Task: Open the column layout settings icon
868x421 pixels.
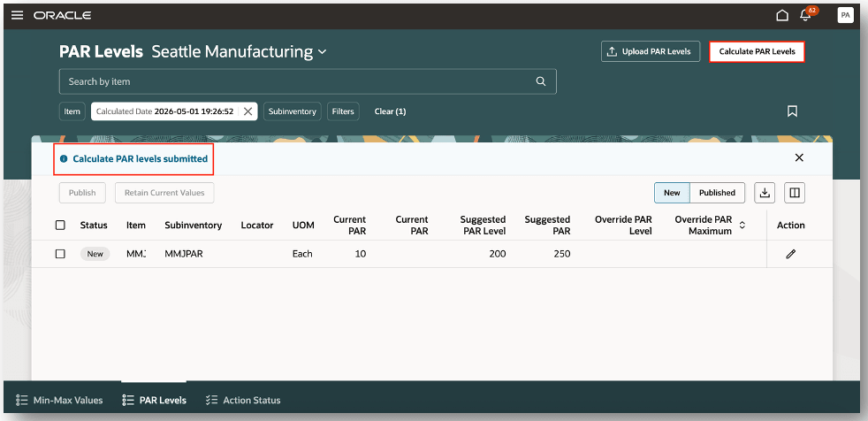Action: 795,193
